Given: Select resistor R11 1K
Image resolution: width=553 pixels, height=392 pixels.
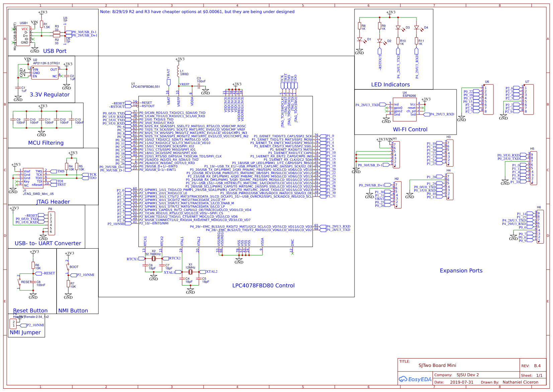Looking at the screenshot, I should [416, 41].
